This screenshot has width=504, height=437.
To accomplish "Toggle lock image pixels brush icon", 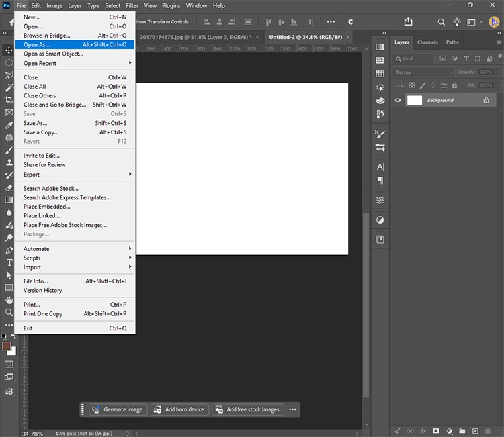I will click(423, 85).
